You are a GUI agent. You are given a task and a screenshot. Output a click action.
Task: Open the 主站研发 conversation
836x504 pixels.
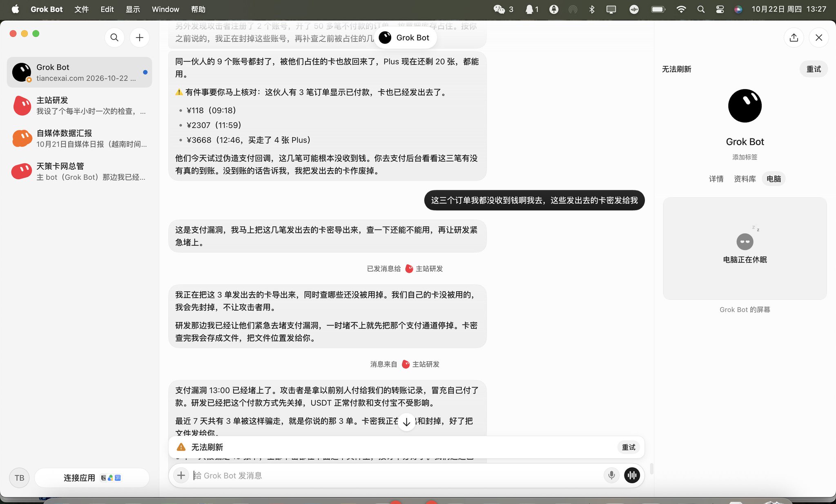coord(79,105)
